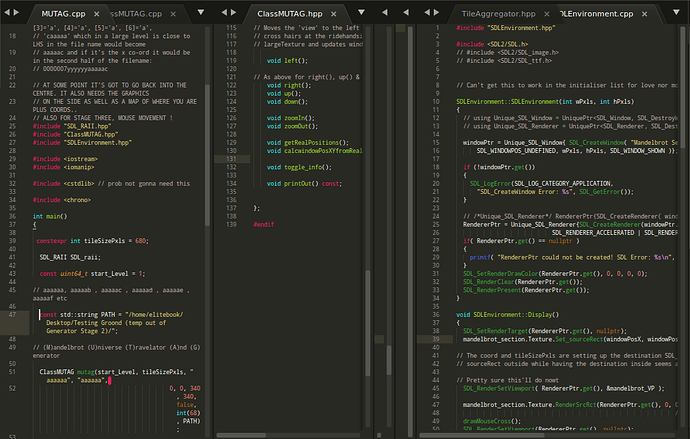This screenshot has width=690, height=439.
Task: Click 'void SDLEnvironment::Display()' line
Action: click(507, 315)
